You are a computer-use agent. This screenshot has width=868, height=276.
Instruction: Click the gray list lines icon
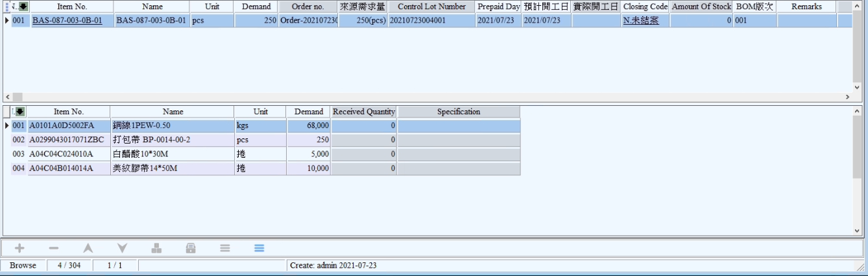225,248
